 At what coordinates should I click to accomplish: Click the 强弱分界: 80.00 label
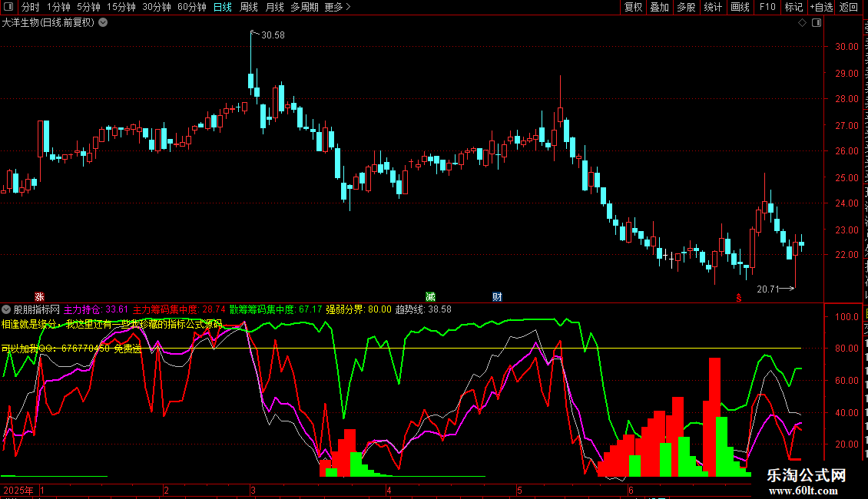[358, 310]
